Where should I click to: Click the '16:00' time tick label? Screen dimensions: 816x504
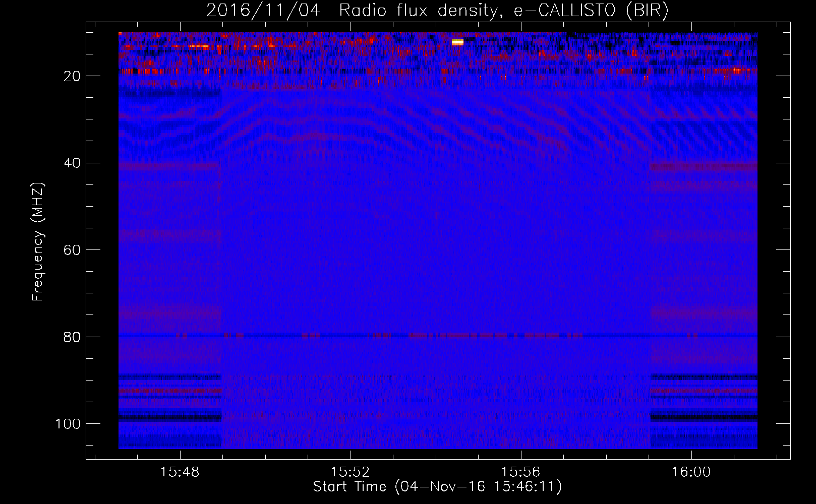coord(691,472)
